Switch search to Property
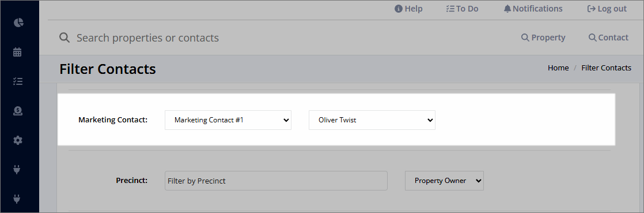The image size is (644, 213). [x=543, y=38]
